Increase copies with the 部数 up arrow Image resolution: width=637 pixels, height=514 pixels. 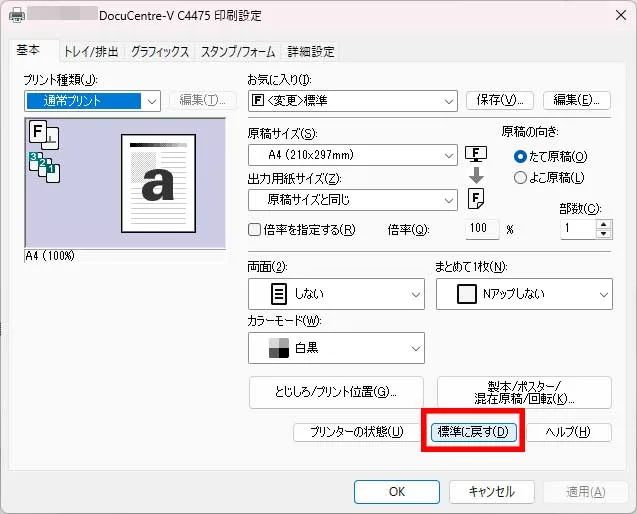603,224
